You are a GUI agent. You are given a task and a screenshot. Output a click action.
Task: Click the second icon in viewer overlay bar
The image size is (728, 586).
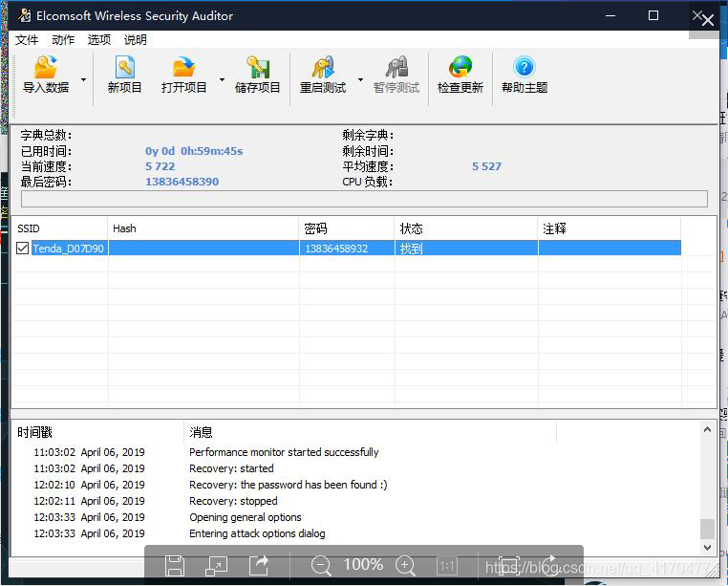point(216,566)
